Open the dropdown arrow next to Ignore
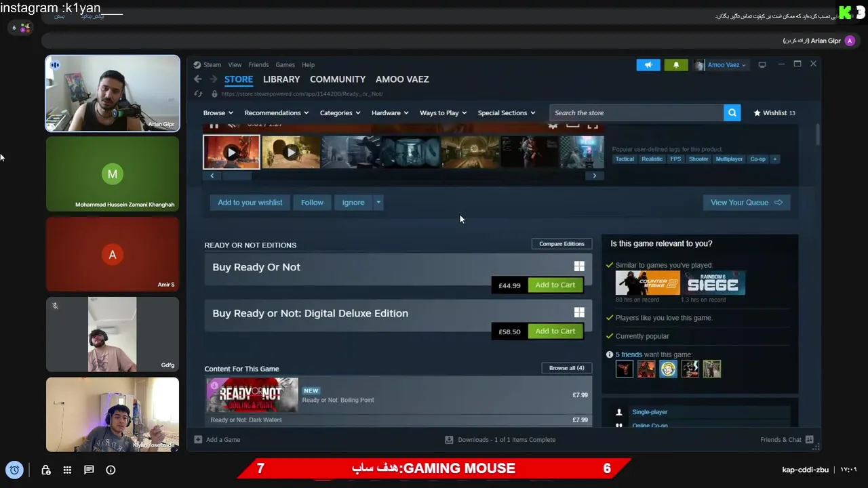This screenshot has width=868, height=488. coord(378,202)
